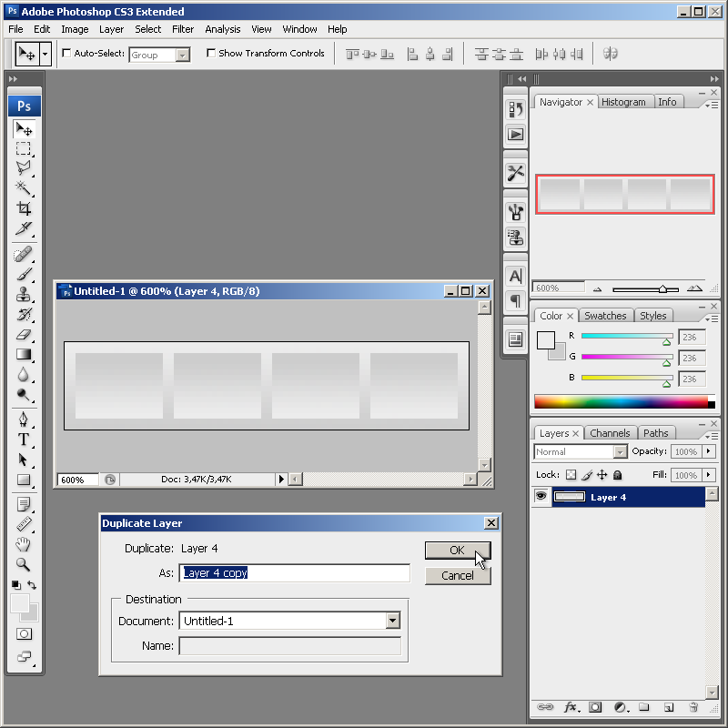This screenshot has height=728, width=728.
Task: Open the Opacity slider arrow
Action: [x=709, y=450]
